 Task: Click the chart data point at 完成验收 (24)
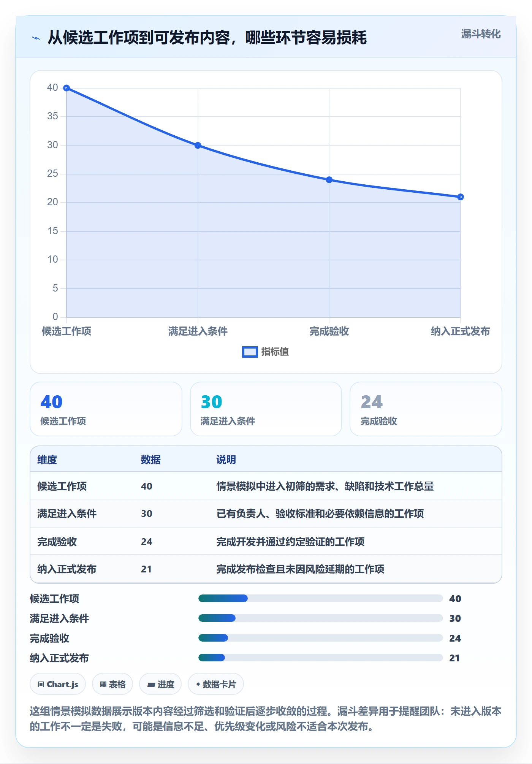click(x=329, y=180)
